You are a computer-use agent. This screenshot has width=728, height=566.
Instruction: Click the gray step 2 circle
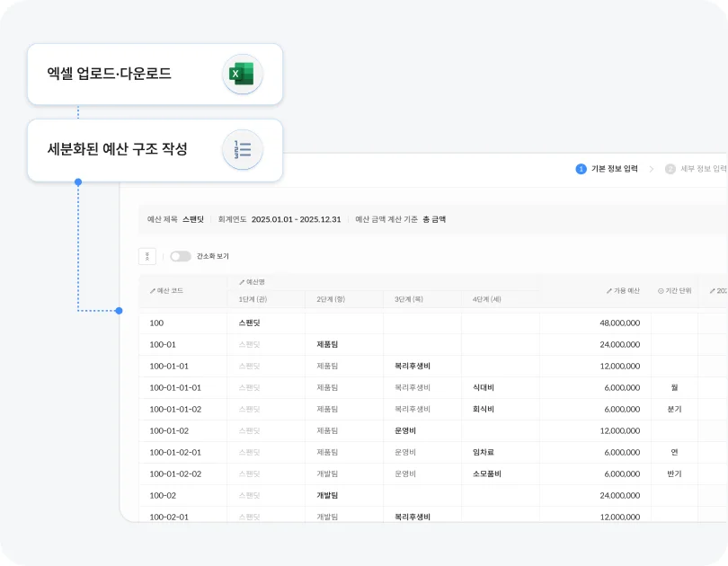click(x=670, y=169)
